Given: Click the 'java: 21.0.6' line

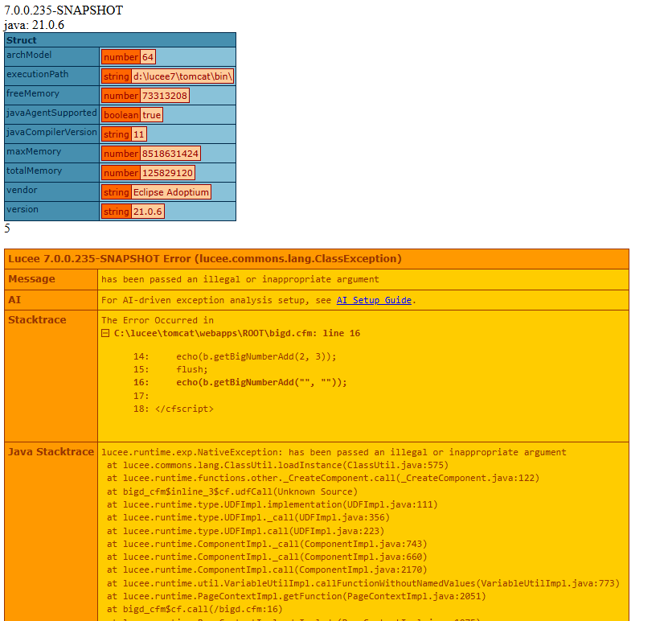Looking at the screenshot, I should pos(35,25).
